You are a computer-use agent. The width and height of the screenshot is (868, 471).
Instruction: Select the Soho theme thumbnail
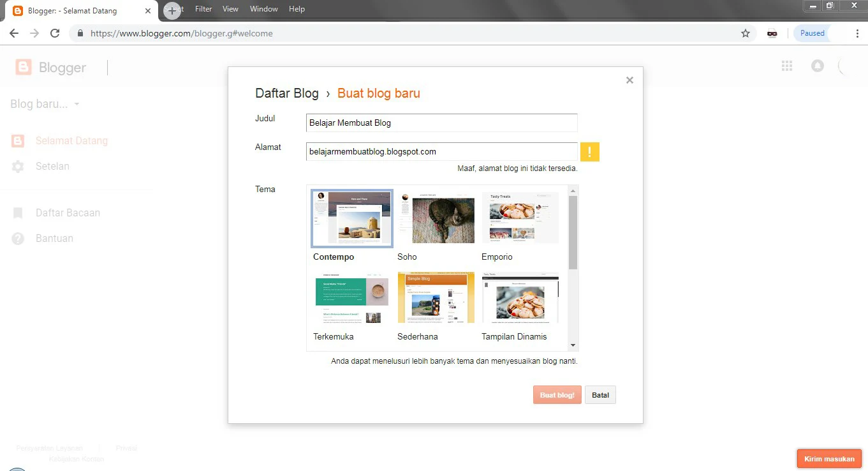coord(436,218)
